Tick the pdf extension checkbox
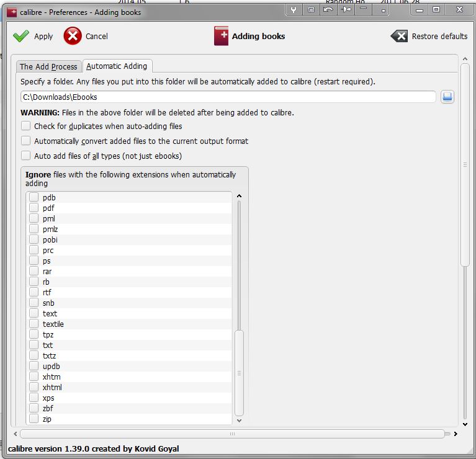Image resolution: width=476 pixels, height=459 pixels. pos(34,208)
